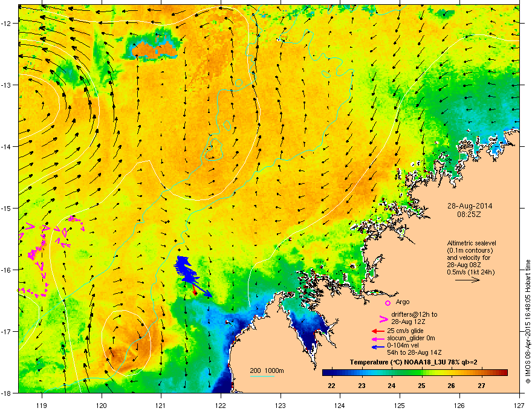Click the cyan 200 1000m isobath legend line
Image resolution: width=532 pixels, height=411 pixels.
pyautogui.click(x=262, y=376)
